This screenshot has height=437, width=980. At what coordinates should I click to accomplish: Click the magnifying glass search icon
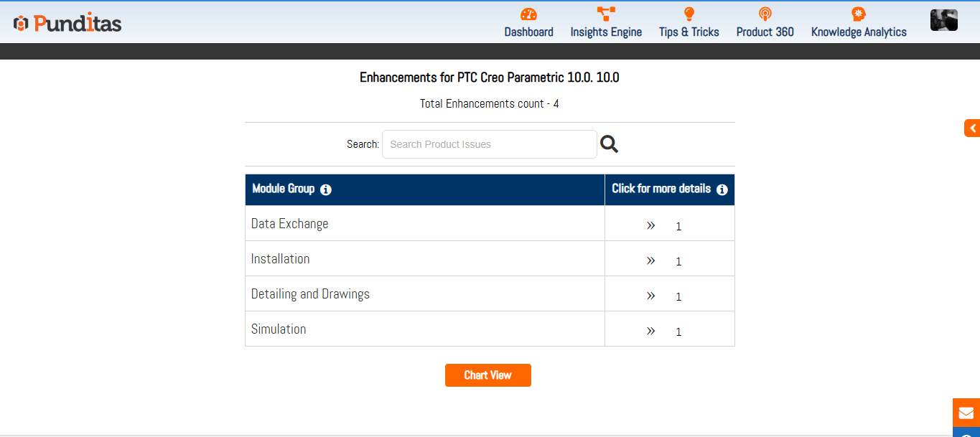(609, 144)
